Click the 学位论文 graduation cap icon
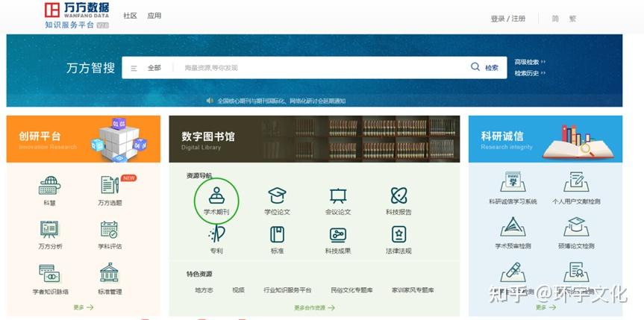This screenshot has height=320, width=644. pos(278,195)
